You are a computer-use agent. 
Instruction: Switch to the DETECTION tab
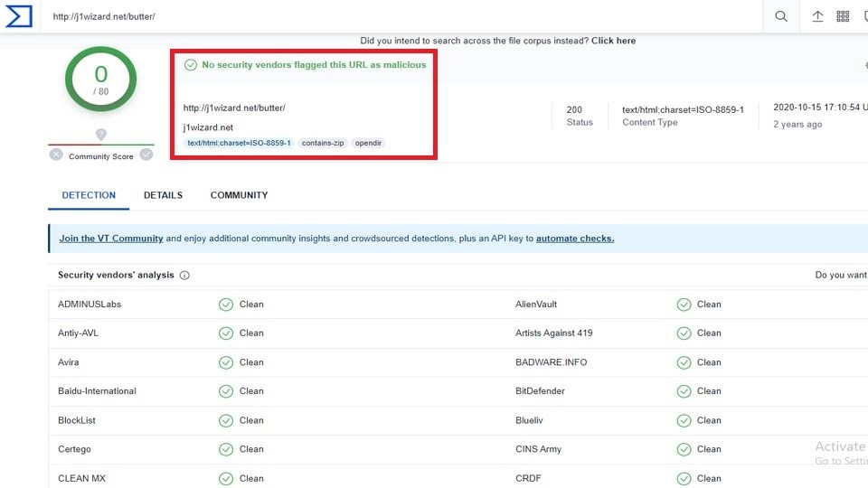coord(89,195)
